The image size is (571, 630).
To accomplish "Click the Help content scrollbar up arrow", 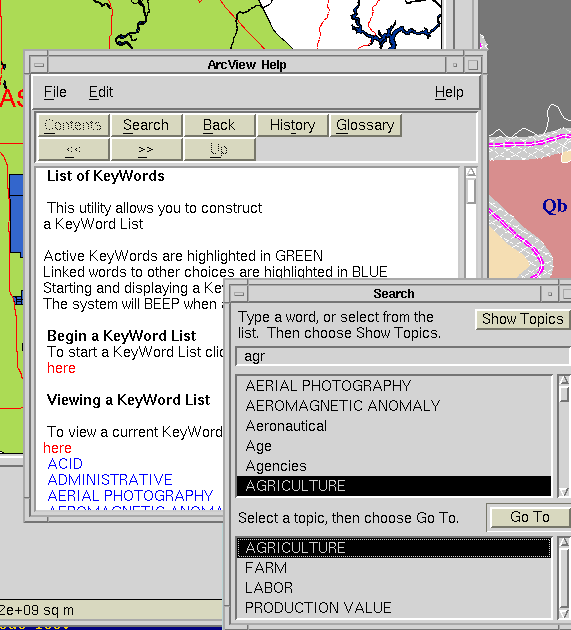I will 471,172.
